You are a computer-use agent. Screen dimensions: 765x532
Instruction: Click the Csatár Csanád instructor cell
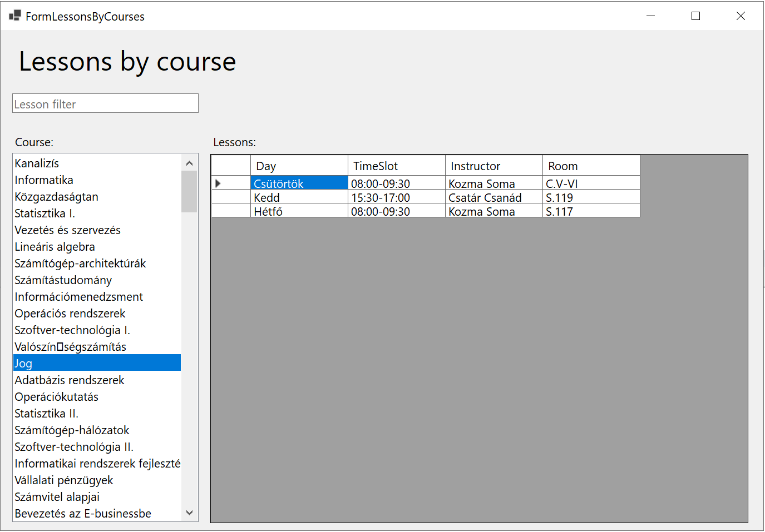click(x=494, y=197)
